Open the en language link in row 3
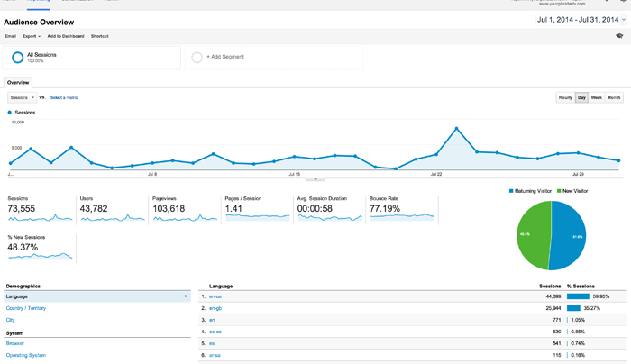Image resolution: width=631 pixels, height=364 pixels. point(212,320)
